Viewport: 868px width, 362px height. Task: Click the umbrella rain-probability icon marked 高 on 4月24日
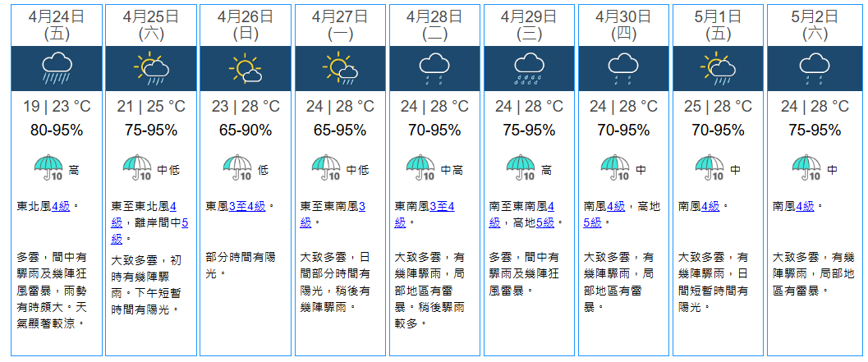(x=48, y=168)
